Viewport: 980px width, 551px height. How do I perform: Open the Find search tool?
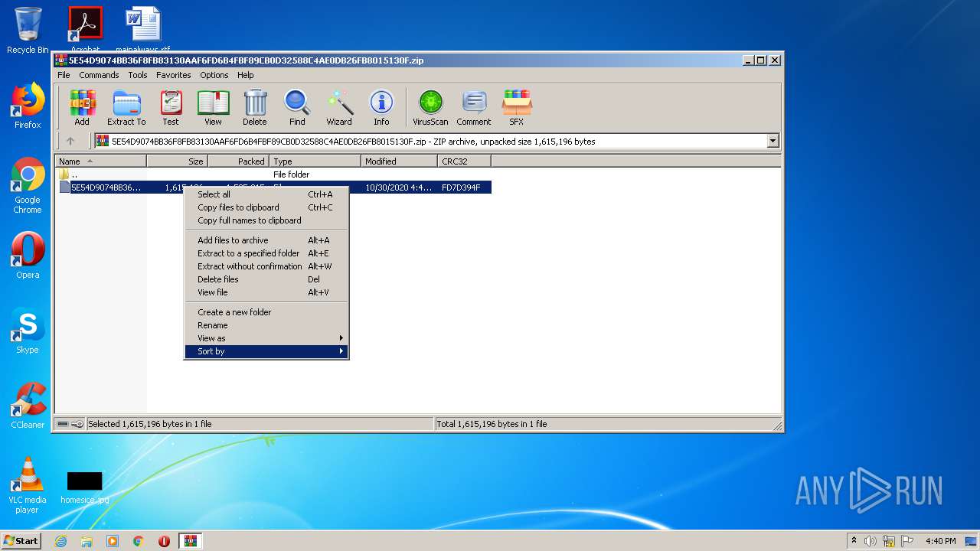297,107
